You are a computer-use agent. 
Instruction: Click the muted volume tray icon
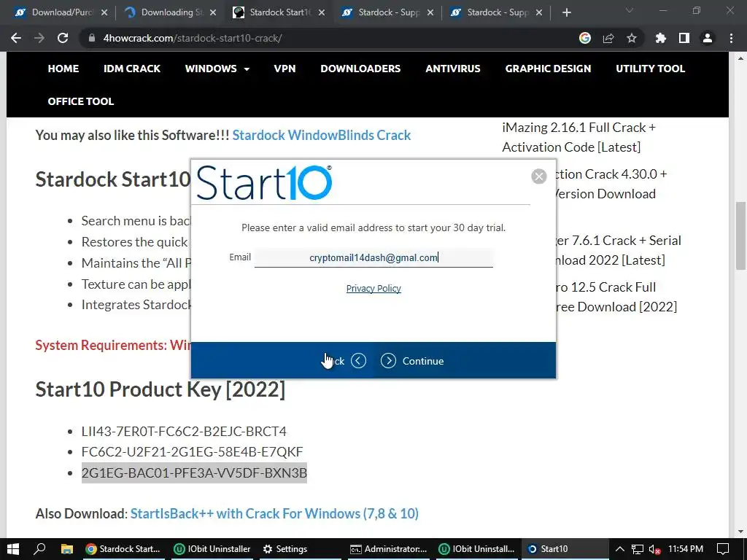tap(654, 549)
